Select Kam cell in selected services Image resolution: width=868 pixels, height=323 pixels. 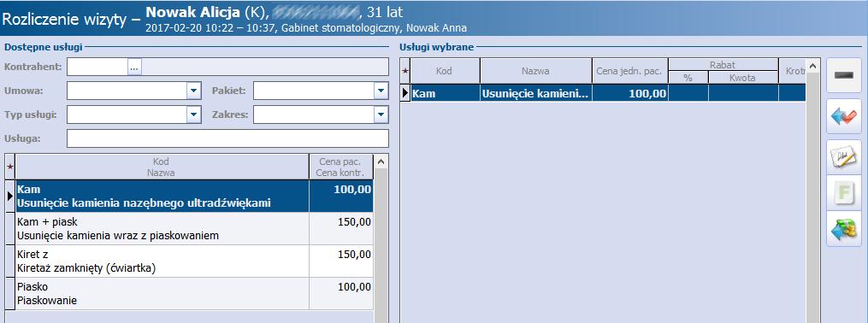(x=445, y=93)
